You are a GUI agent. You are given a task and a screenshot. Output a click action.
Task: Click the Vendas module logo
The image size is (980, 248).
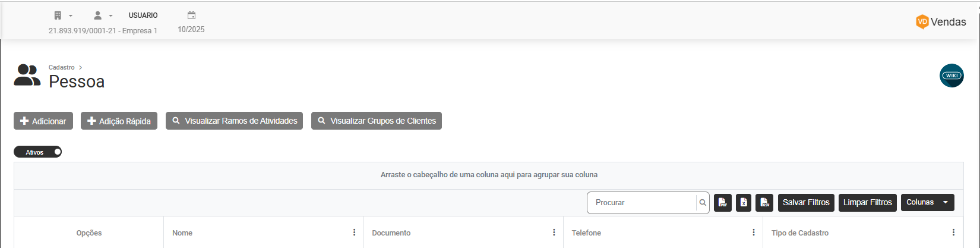pos(941,22)
